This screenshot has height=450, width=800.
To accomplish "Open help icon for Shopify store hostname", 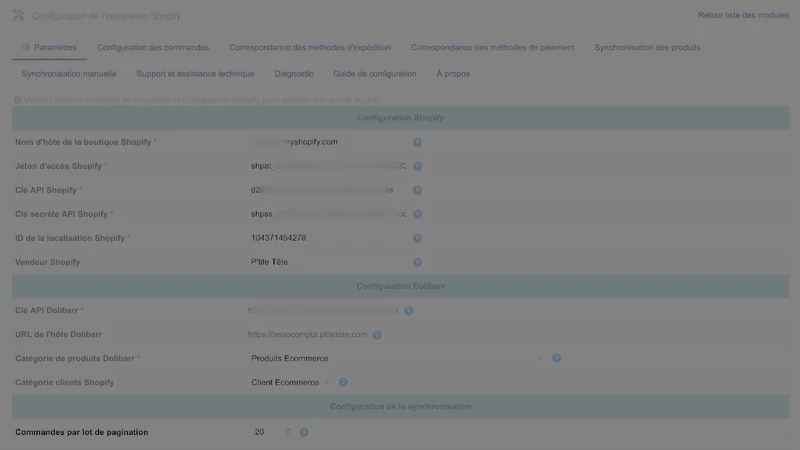I will (417, 142).
